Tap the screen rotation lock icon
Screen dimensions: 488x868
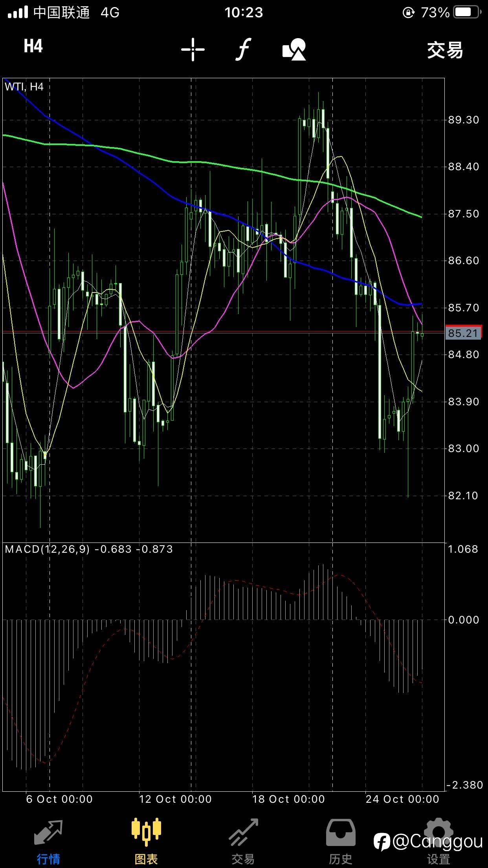coord(409,13)
